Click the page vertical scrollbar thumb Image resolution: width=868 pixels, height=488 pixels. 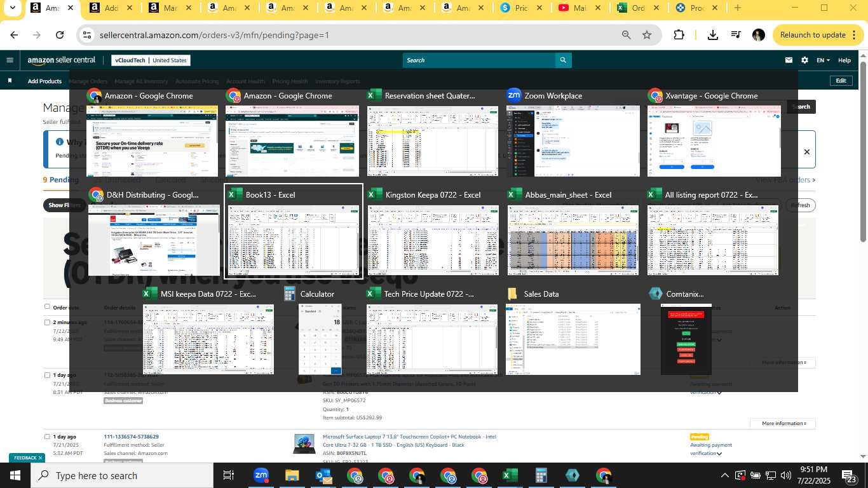[863, 152]
